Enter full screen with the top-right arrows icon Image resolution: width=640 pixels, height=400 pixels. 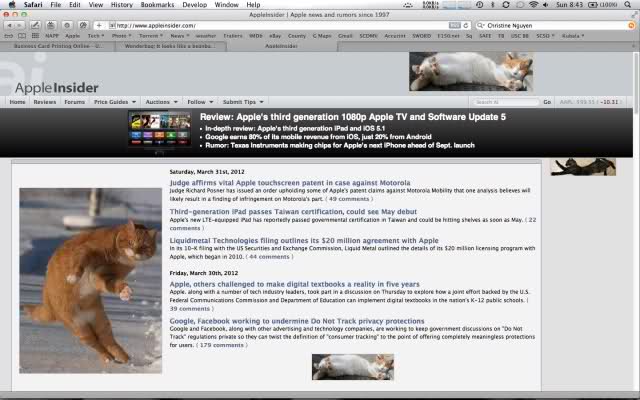point(633,15)
